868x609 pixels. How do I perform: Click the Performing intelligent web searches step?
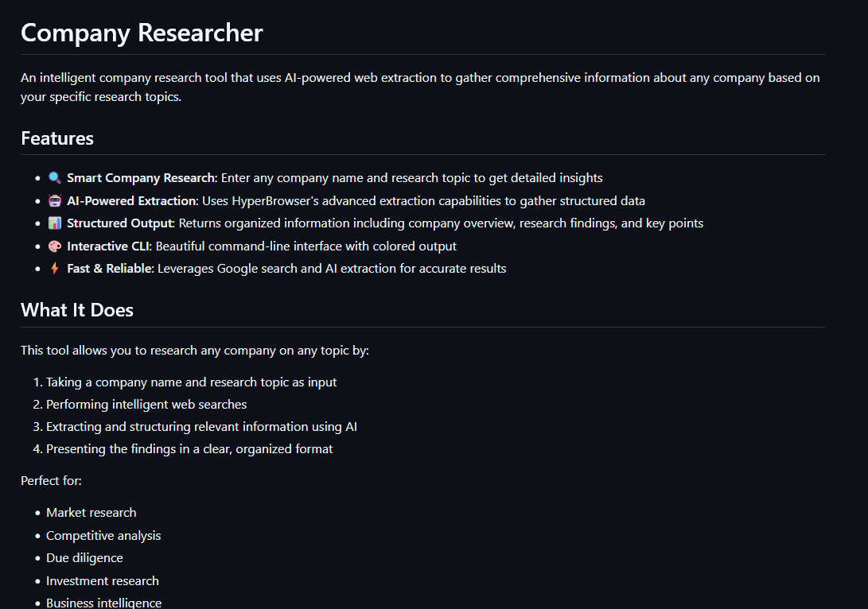pos(146,405)
